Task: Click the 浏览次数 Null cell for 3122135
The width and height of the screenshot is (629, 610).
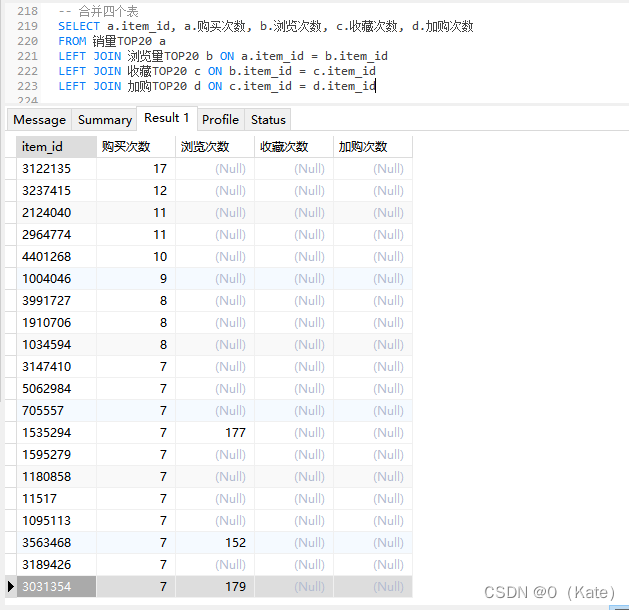Action: [x=215, y=169]
